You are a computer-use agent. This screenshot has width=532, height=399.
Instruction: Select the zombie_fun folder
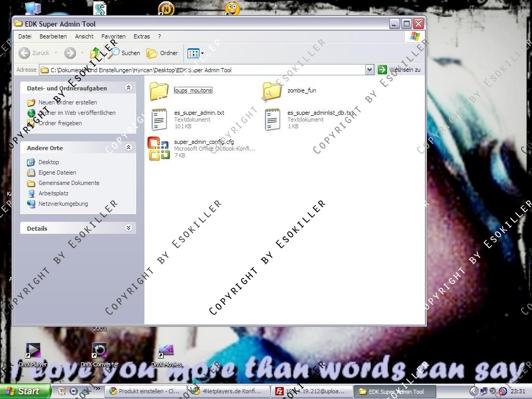point(272,91)
